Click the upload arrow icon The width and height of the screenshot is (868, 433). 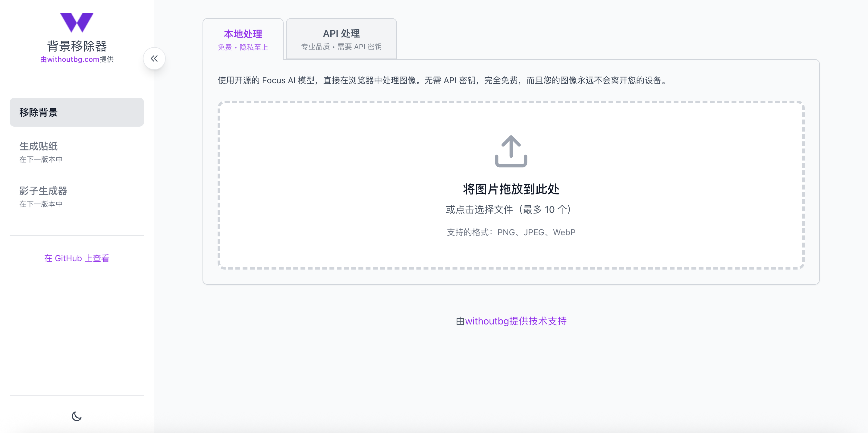coord(511,151)
